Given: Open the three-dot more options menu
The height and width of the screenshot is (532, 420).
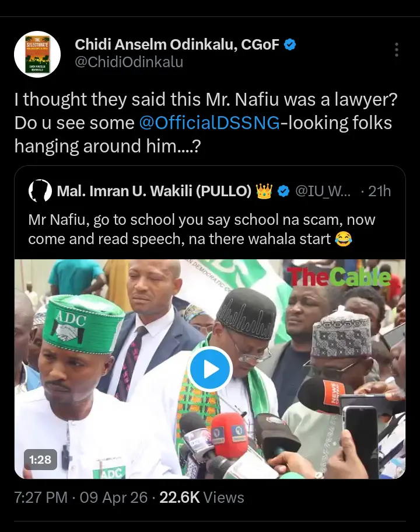Looking at the screenshot, I should click(397, 50).
